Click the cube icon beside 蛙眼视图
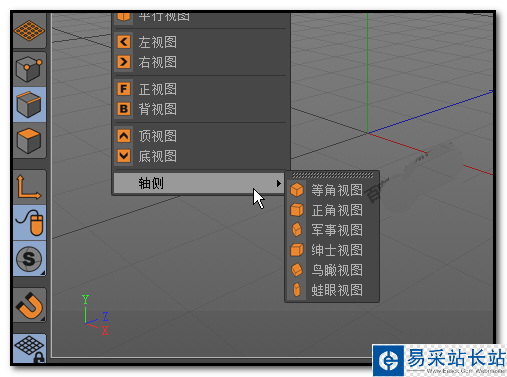 coord(297,290)
